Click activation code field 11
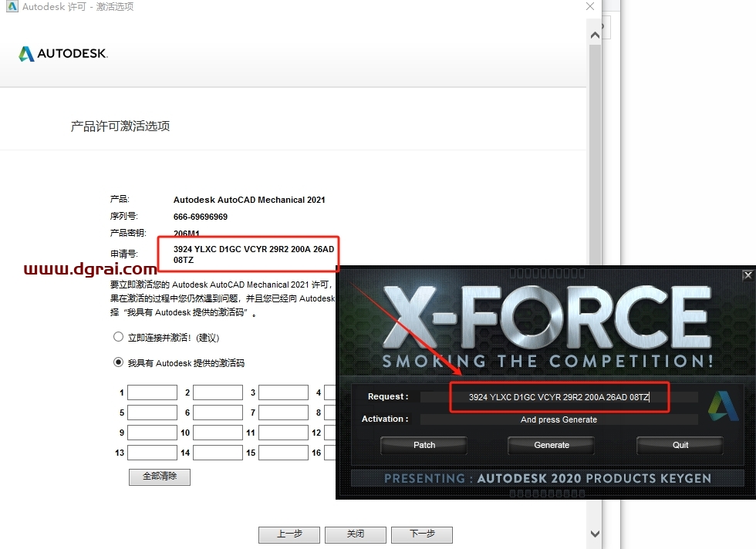This screenshot has width=756, height=549. point(284,433)
